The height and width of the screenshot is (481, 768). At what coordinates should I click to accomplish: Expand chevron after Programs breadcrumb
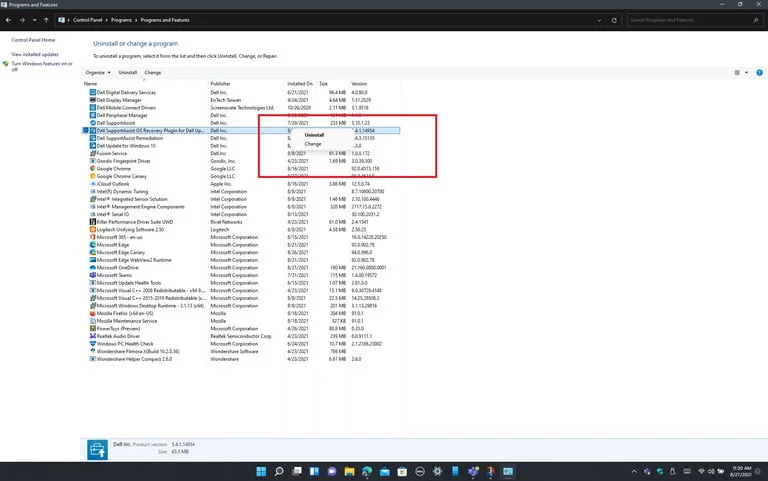[136, 20]
